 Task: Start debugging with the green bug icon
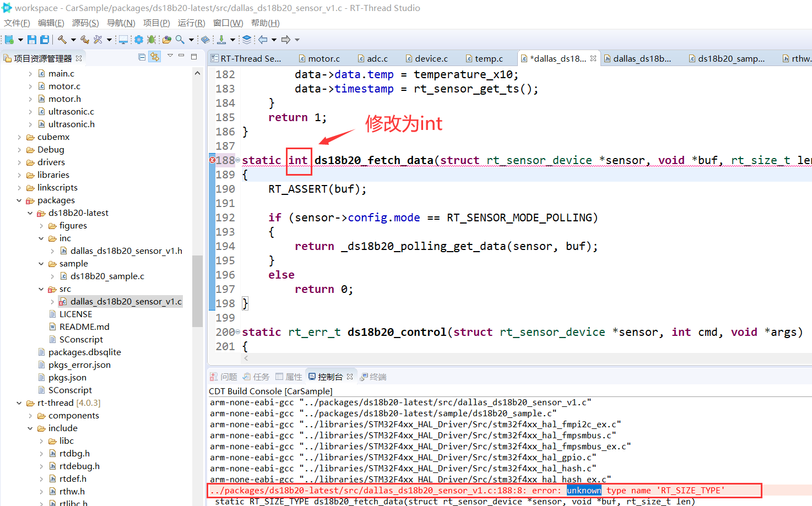pyautogui.click(x=151, y=40)
